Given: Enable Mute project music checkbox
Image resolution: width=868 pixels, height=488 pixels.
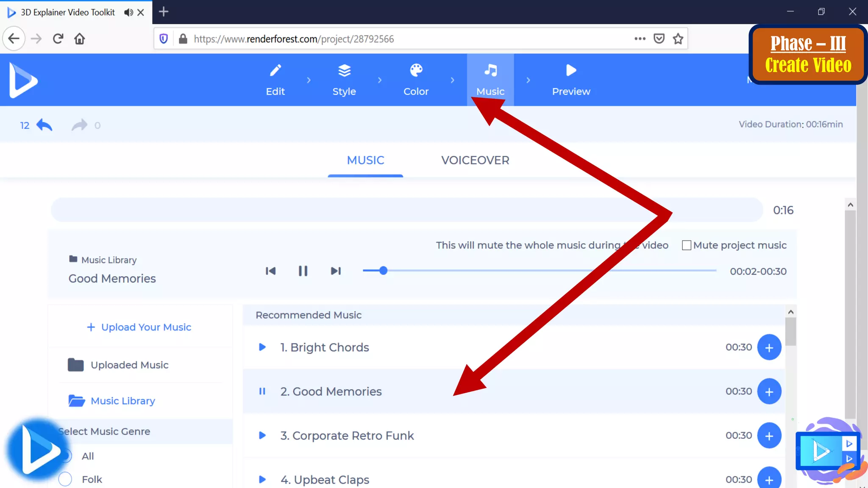Looking at the screenshot, I should pos(687,245).
